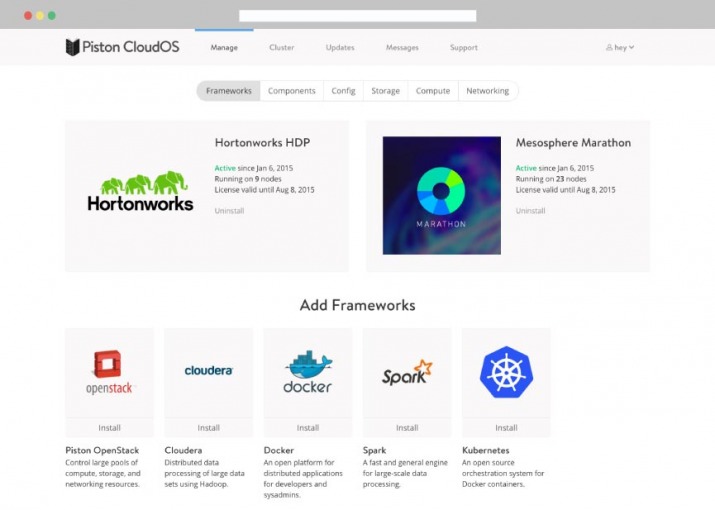The image size is (715, 510).
Task: Click the Spark logo
Action: click(407, 373)
